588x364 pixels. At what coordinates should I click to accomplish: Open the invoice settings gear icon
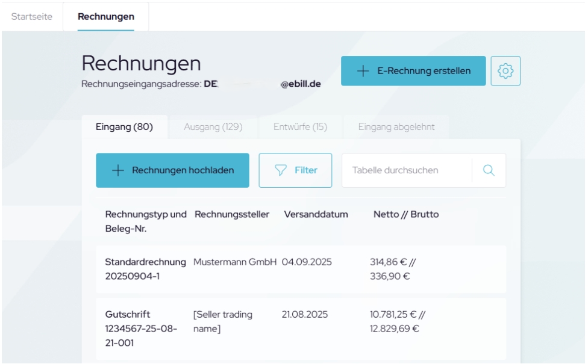pos(505,71)
